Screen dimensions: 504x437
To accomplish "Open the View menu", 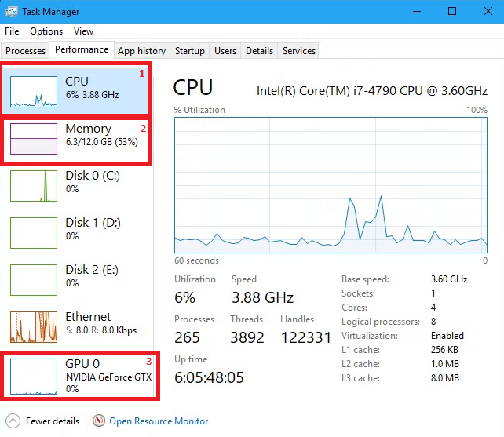I will [83, 31].
